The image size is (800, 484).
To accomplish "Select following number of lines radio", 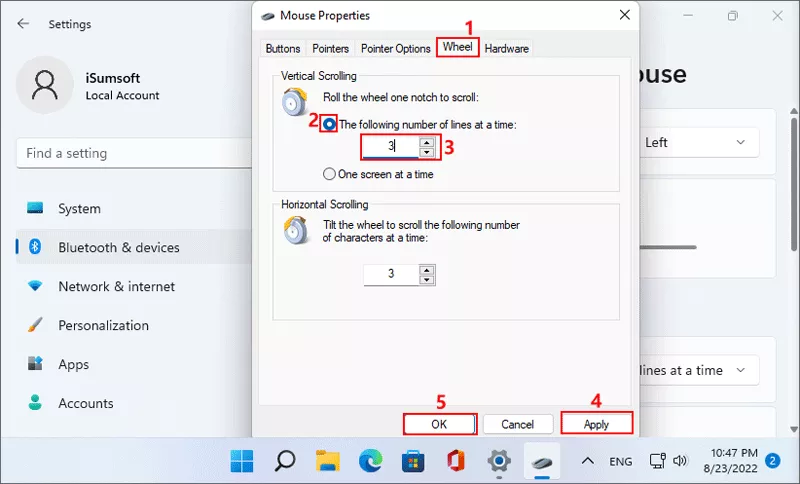I will (329, 124).
